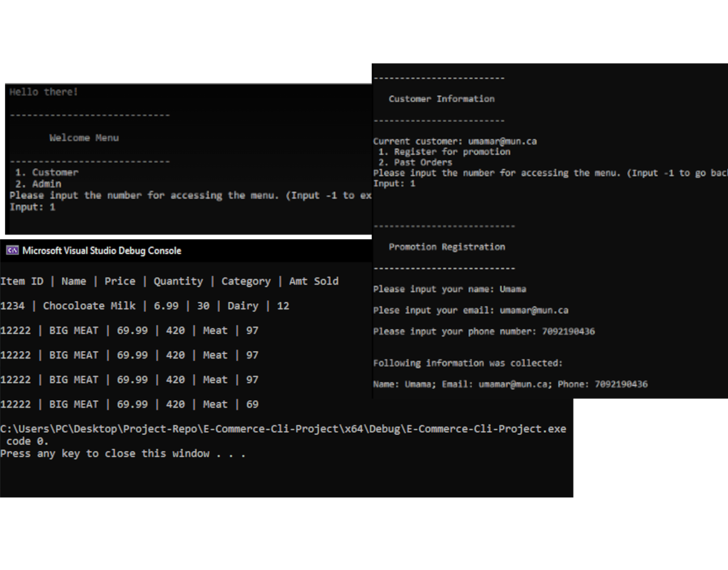Click "Input: 1" in the Welcome Menu console
The width and height of the screenshot is (728, 570).
(33, 207)
